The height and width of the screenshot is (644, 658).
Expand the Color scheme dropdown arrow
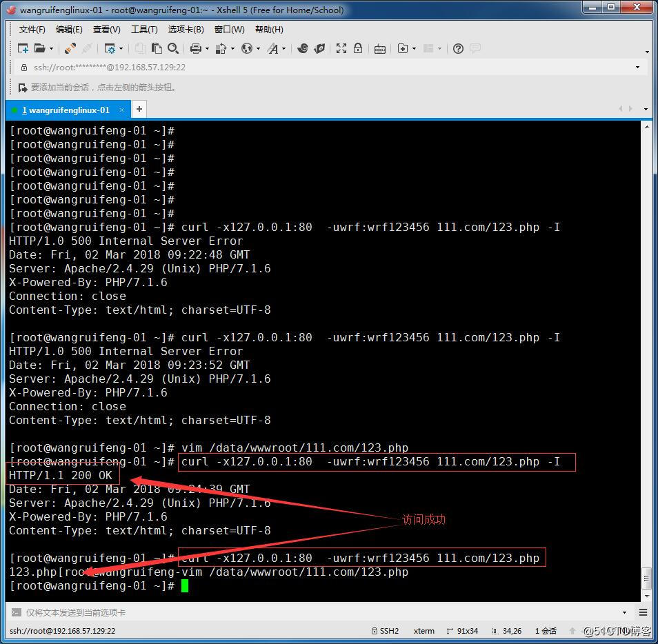coord(232,49)
